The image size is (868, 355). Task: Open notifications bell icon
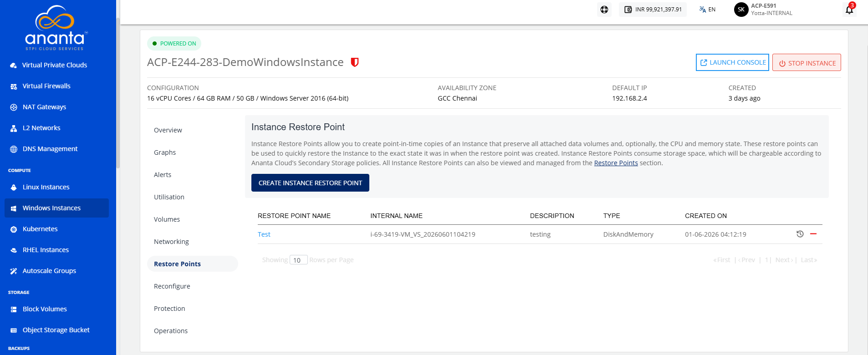click(849, 10)
